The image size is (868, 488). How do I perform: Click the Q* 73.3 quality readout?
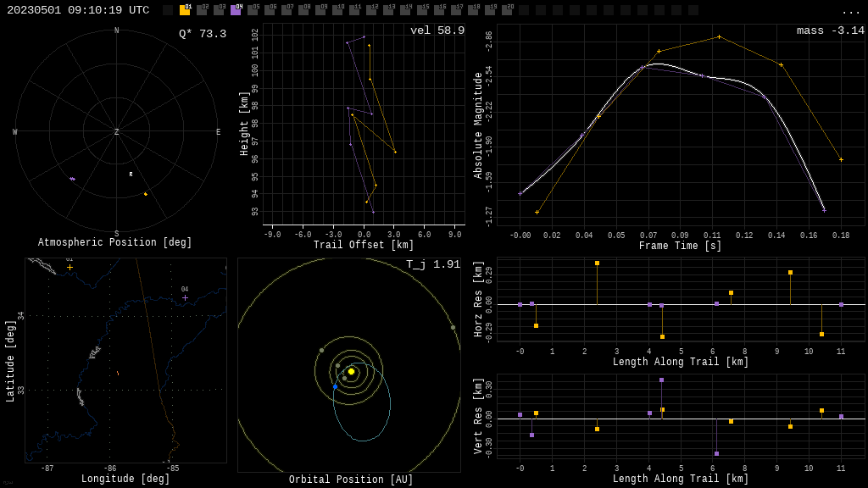(202, 34)
